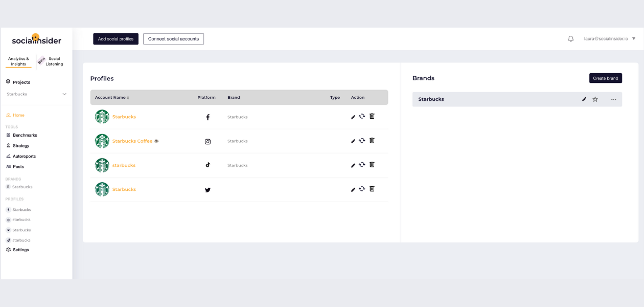Delete the TikTok starbucks profile

coord(372,164)
